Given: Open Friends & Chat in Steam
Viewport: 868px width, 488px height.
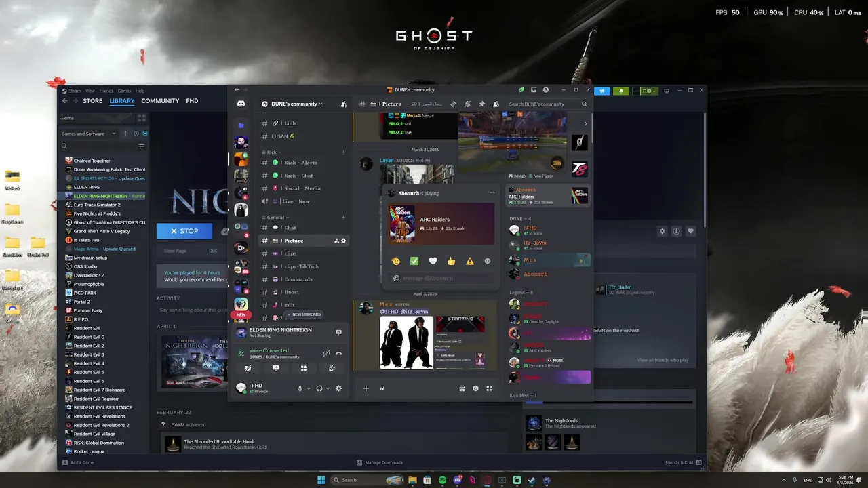Looking at the screenshot, I should click(x=684, y=462).
